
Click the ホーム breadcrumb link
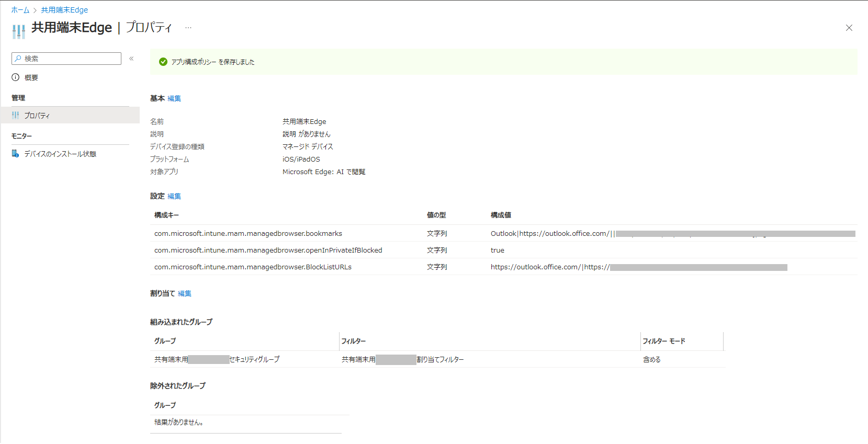pyautogui.click(x=20, y=10)
